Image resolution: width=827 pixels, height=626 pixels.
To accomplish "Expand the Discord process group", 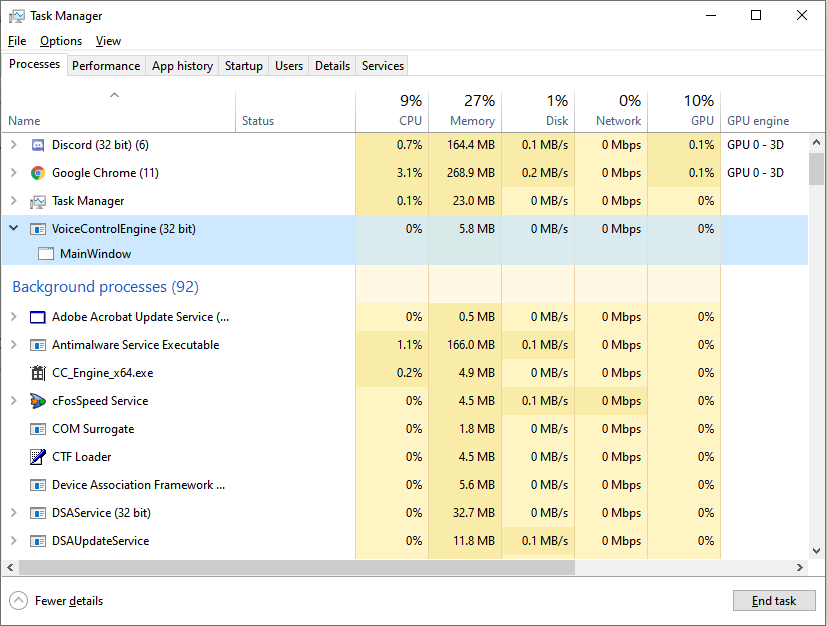I will pos(14,145).
